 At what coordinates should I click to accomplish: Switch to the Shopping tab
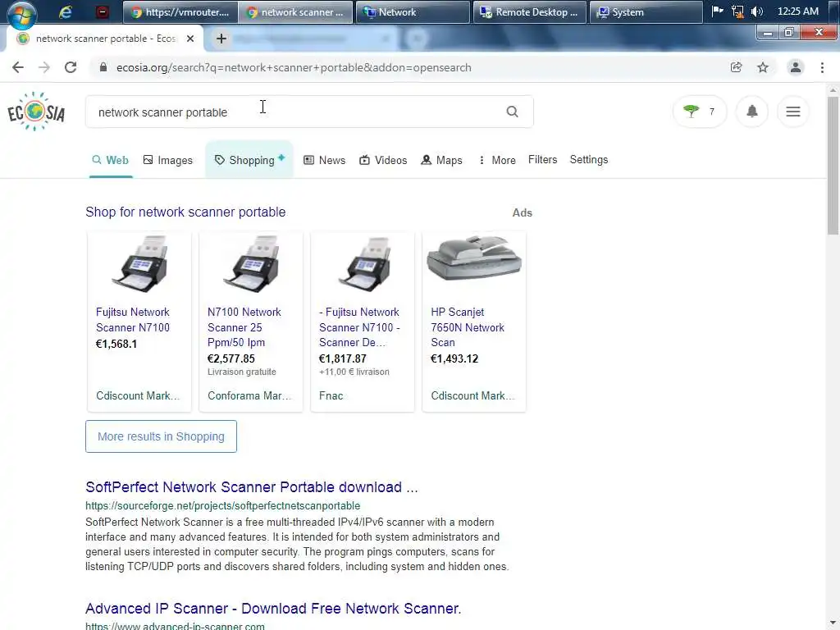249,160
